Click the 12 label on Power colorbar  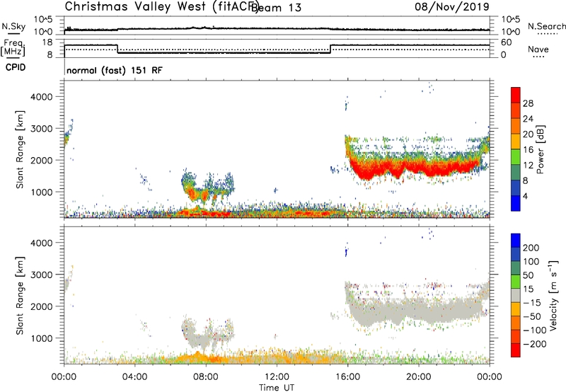(528, 166)
